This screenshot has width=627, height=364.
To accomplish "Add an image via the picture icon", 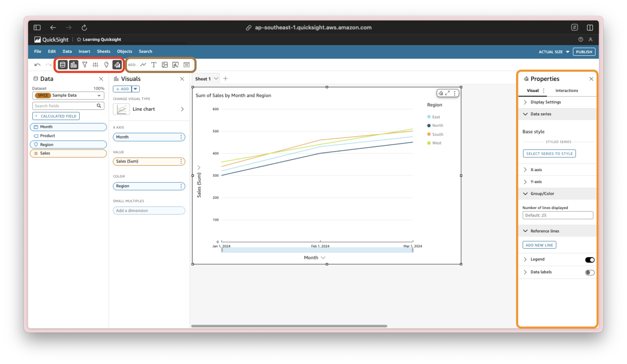I will point(165,65).
